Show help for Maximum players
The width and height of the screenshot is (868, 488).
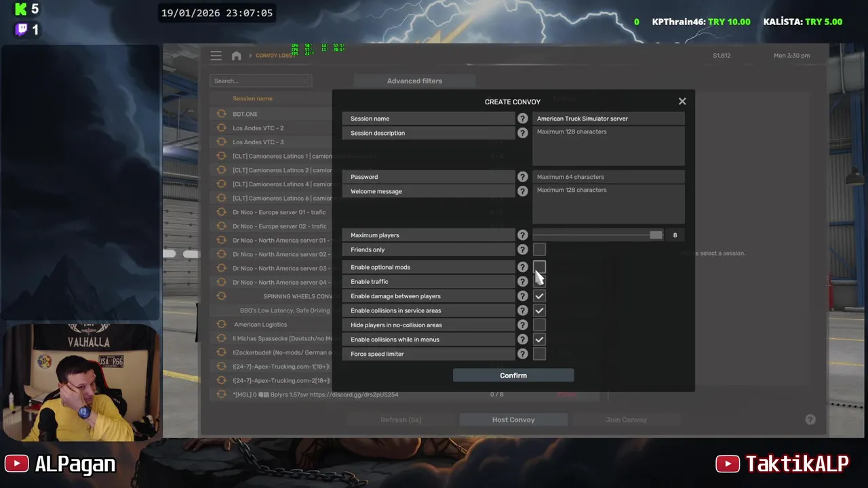point(522,235)
